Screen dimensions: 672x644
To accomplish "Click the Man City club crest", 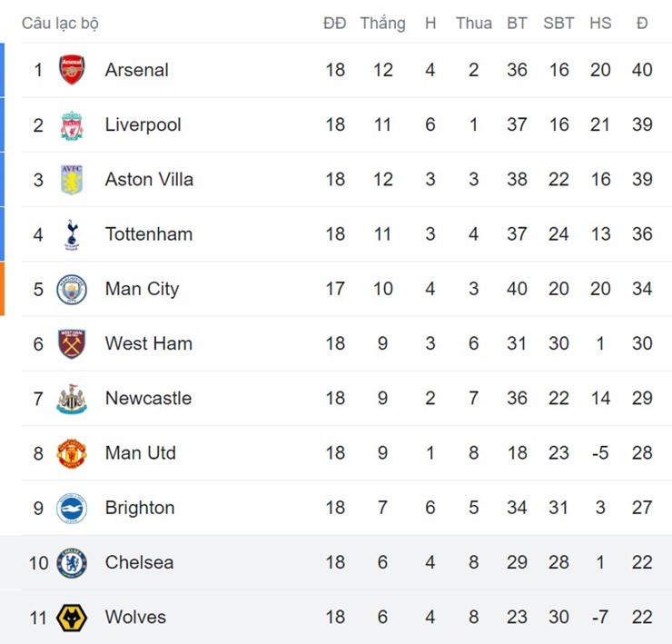I will 72,290.
